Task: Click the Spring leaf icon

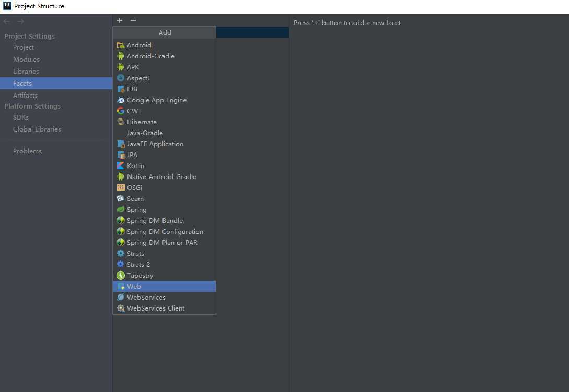Action: point(121,210)
